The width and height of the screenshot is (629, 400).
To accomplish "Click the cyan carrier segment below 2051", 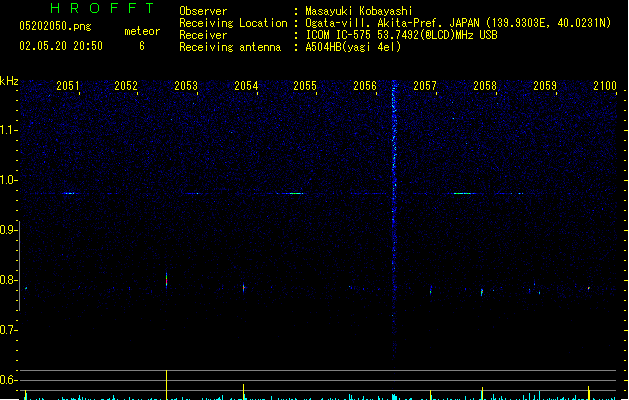I will click(69, 193).
